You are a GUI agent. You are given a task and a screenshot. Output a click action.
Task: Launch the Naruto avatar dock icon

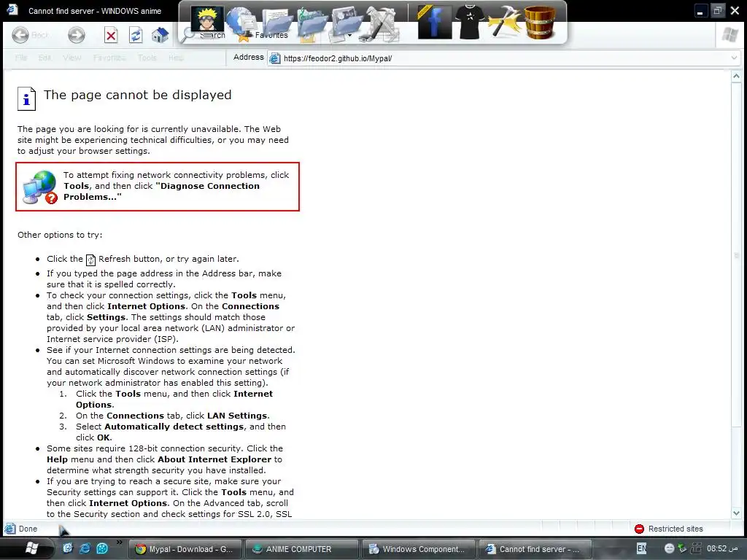pos(207,20)
